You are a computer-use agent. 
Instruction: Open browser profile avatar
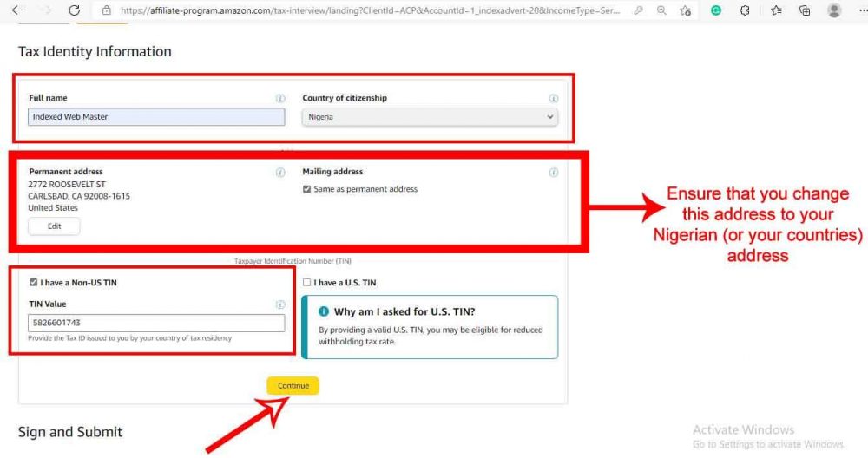pyautogui.click(x=833, y=10)
